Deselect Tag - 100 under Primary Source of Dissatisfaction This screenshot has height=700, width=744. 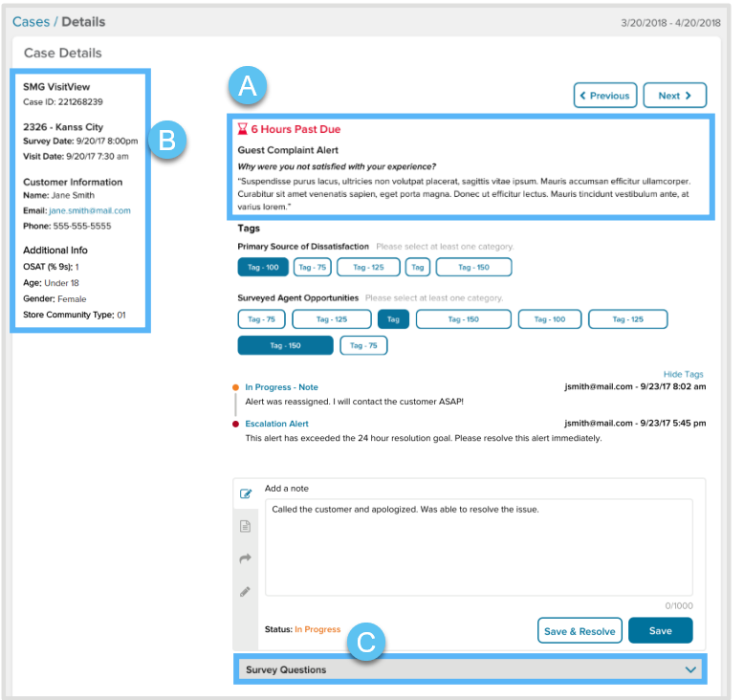click(263, 267)
